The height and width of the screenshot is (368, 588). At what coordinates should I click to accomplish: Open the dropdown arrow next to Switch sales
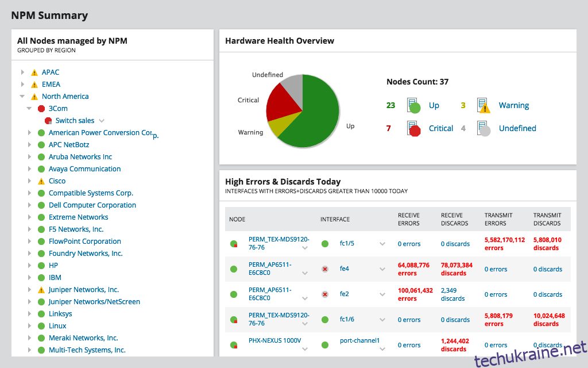point(102,121)
